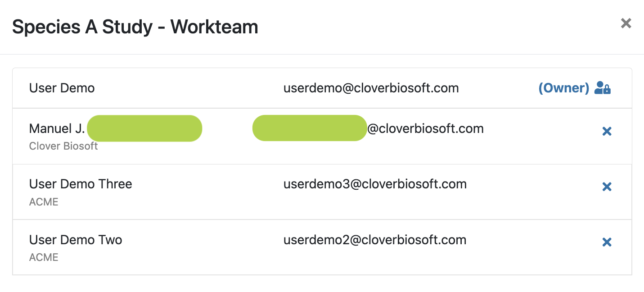The image size is (644, 292).
Task: Click ACME under User Demo Two
Action: pos(44,257)
